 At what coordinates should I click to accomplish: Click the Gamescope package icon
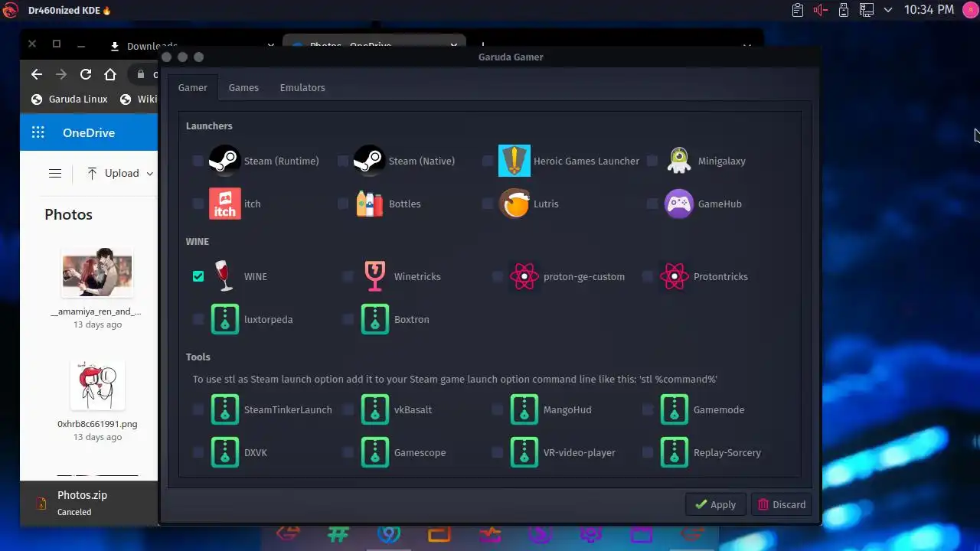click(x=375, y=452)
